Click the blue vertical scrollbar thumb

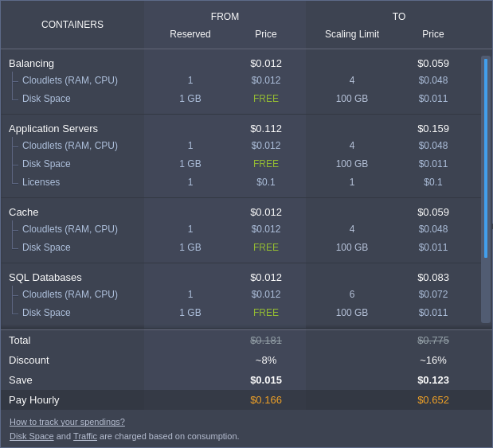tap(486, 158)
